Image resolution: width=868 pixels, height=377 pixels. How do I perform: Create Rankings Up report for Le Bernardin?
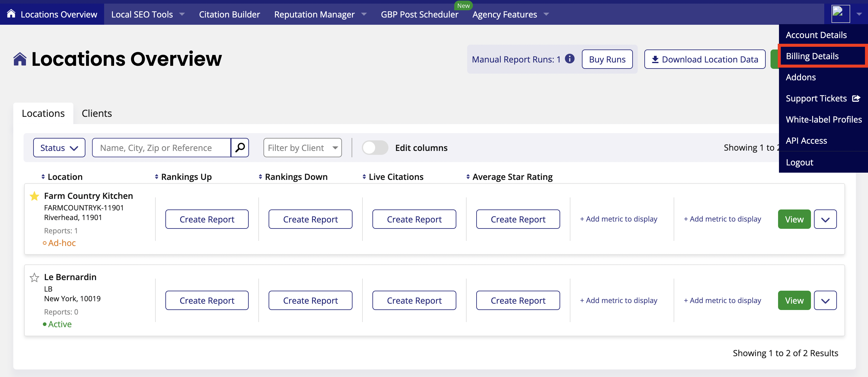pyautogui.click(x=207, y=301)
